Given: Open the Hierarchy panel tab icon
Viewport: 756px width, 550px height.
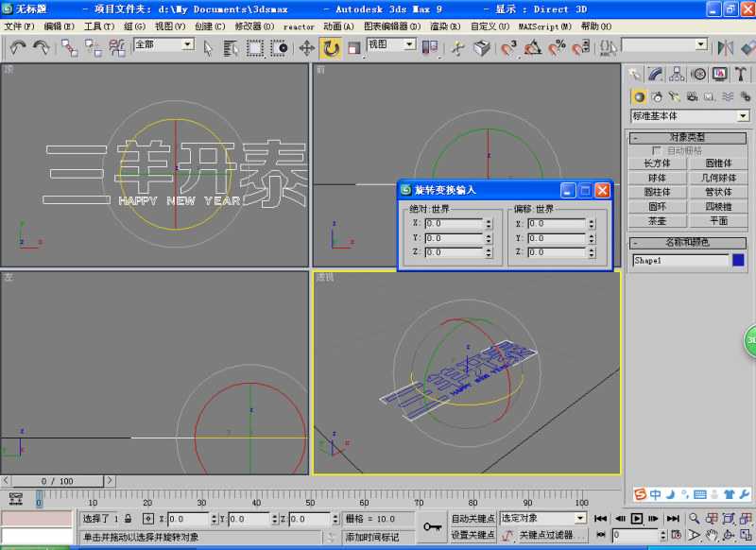Looking at the screenshot, I should 678,74.
